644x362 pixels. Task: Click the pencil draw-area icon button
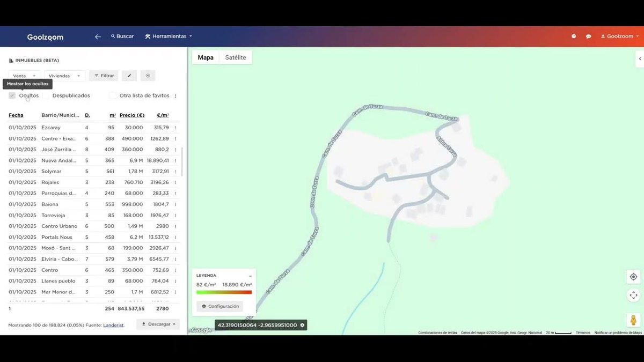pyautogui.click(x=129, y=76)
